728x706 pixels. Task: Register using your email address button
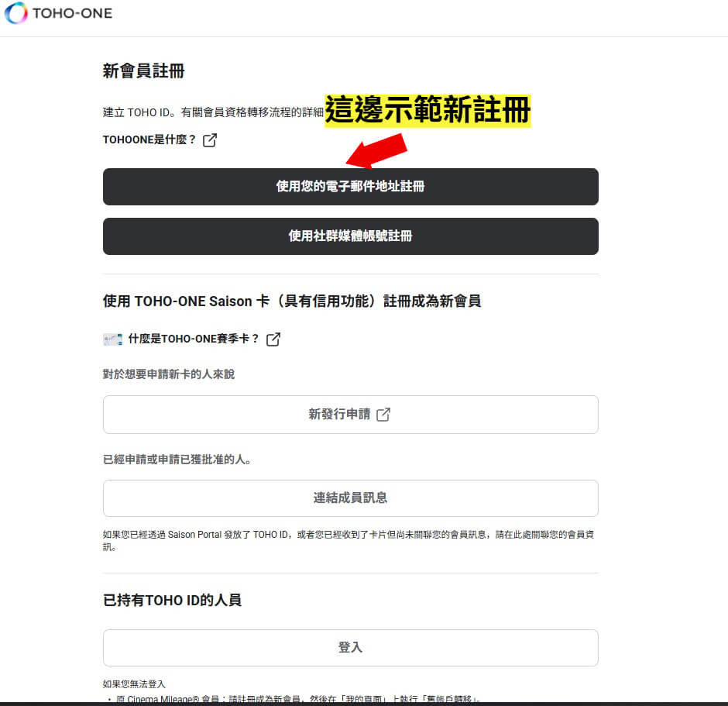pyautogui.click(x=351, y=187)
